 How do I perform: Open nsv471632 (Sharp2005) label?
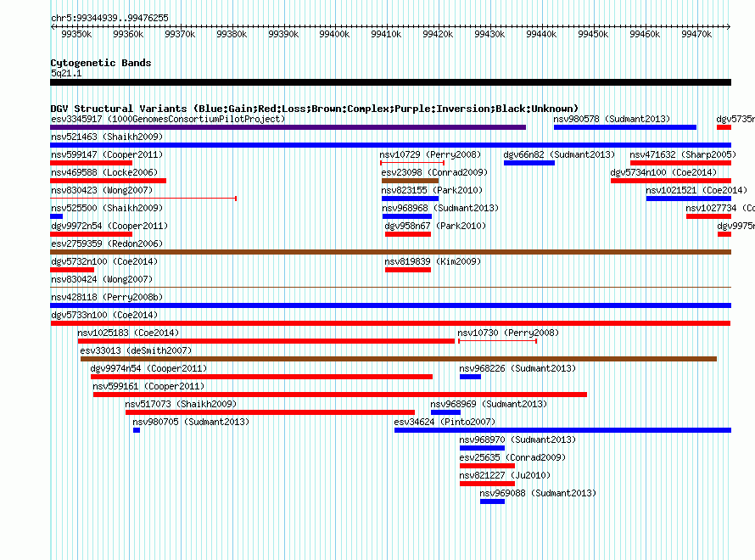coord(683,154)
